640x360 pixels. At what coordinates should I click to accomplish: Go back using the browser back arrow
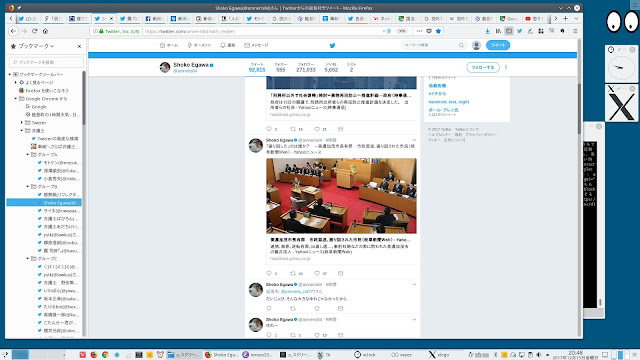pos(13,31)
